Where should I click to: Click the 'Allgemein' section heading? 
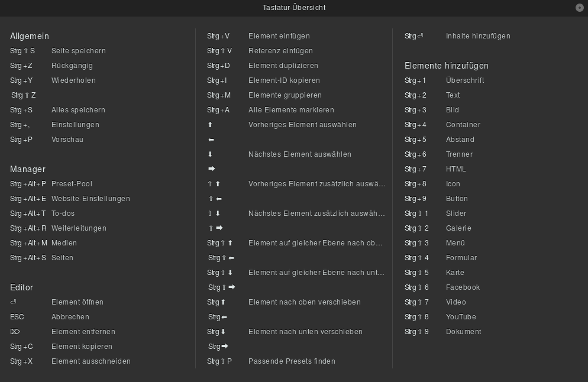pyautogui.click(x=30, y=36)
